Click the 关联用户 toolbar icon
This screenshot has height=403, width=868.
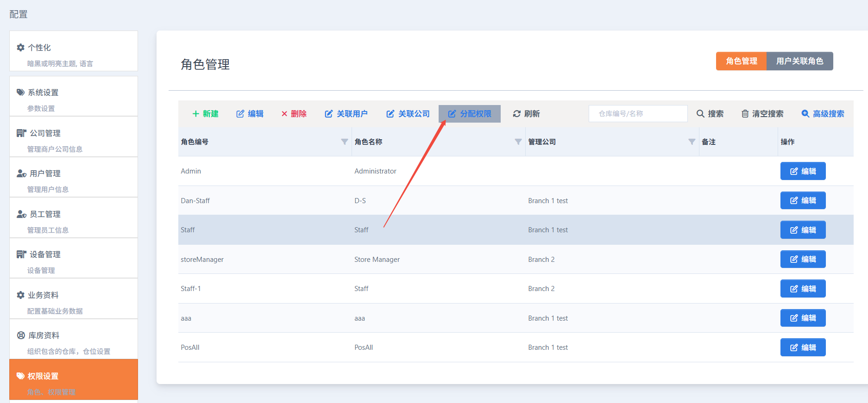pos(329,114)
